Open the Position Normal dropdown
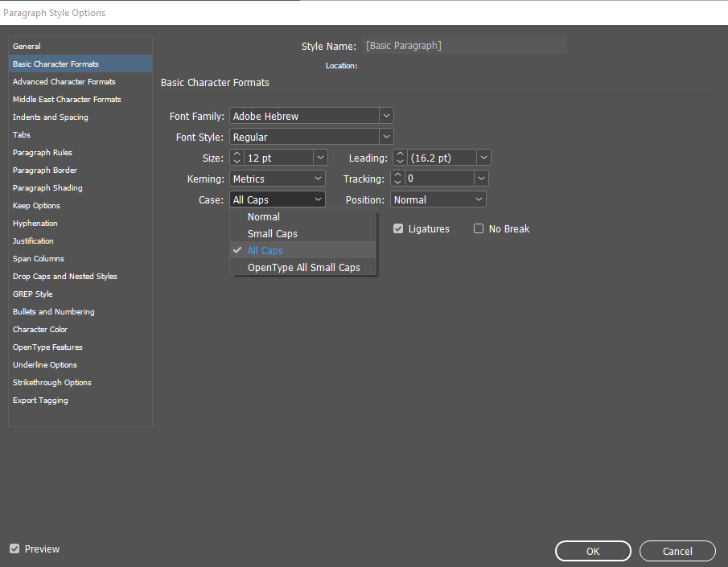Screen dimensions: 728x567 tap(438, 199)
